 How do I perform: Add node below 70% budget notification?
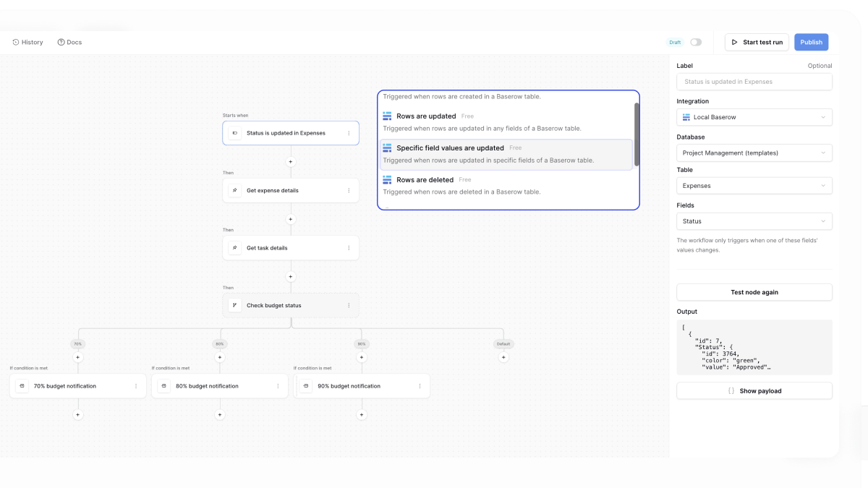coord(78,415)
